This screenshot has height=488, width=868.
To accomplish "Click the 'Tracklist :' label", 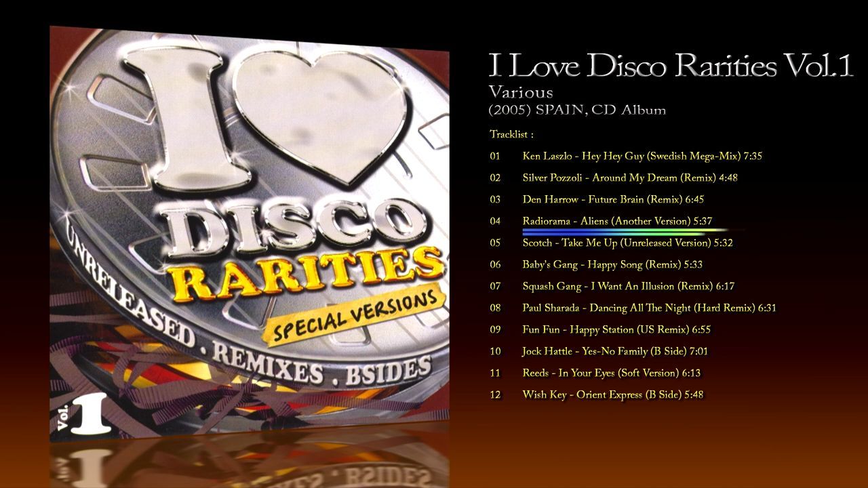I will tap(511, 134).
